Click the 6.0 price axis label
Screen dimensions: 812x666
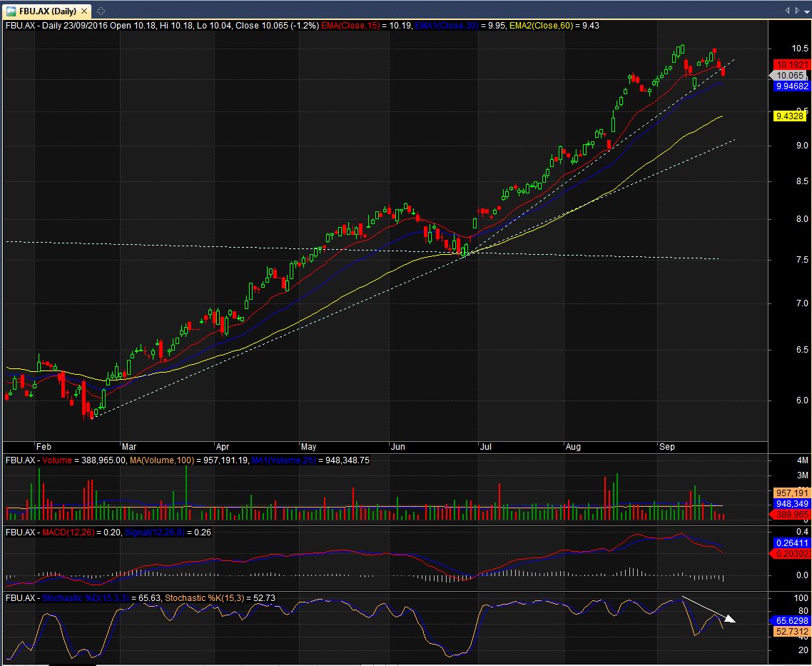click(x=801, y=400)
